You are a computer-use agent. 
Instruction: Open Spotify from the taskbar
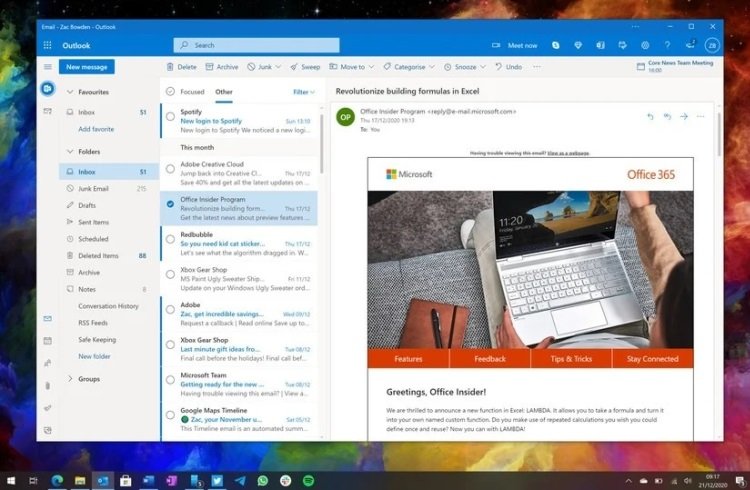click(x=309, y=480)
